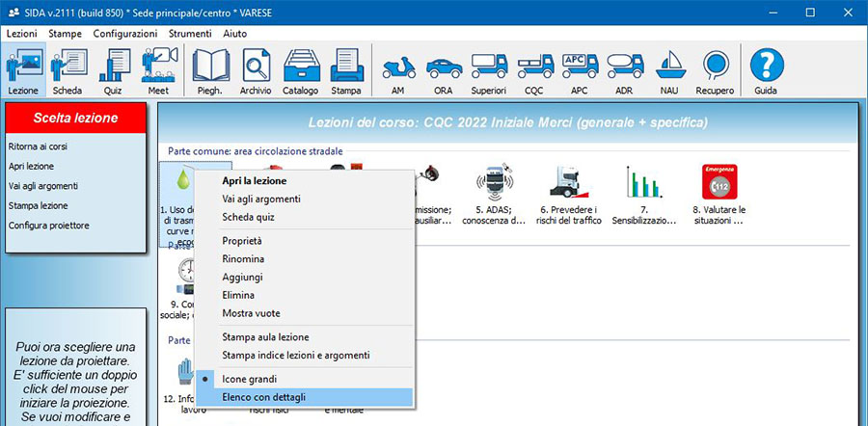Open the Quiz toolbar icon
Viewport: 868px width, 426px height.
[114, 71]
